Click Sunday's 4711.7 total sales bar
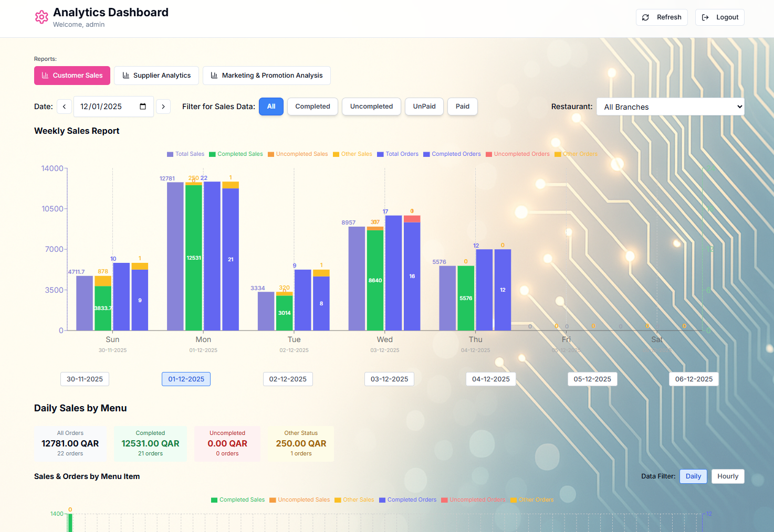Image resolution: width=774 pixels, height=532 pixels. pos(85,303)
